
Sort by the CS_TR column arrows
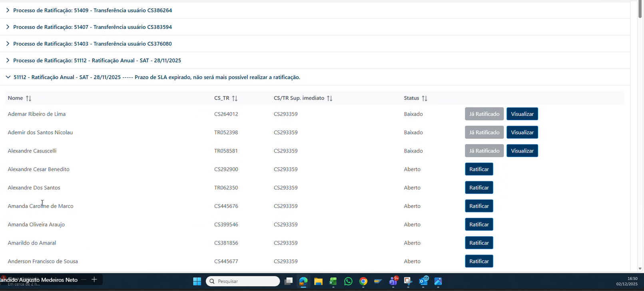click(x=235, y=98)
